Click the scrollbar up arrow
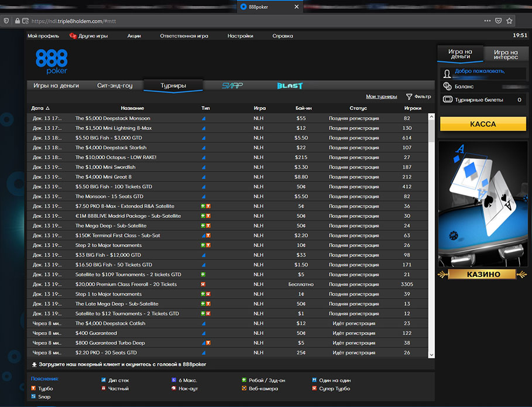The height and width of the screenshot is (407, 532). point(431,117)
